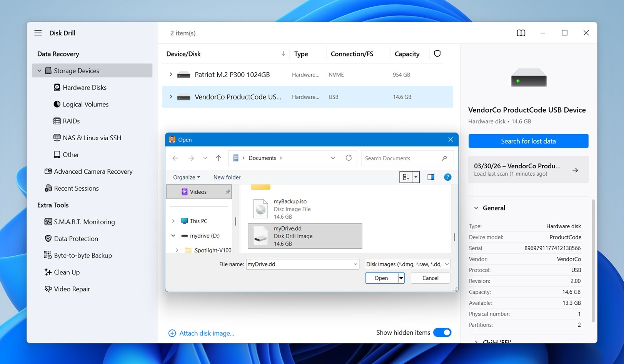Click the view layout icon in Open dialog

pyautogui.click(x=406, y=177)
